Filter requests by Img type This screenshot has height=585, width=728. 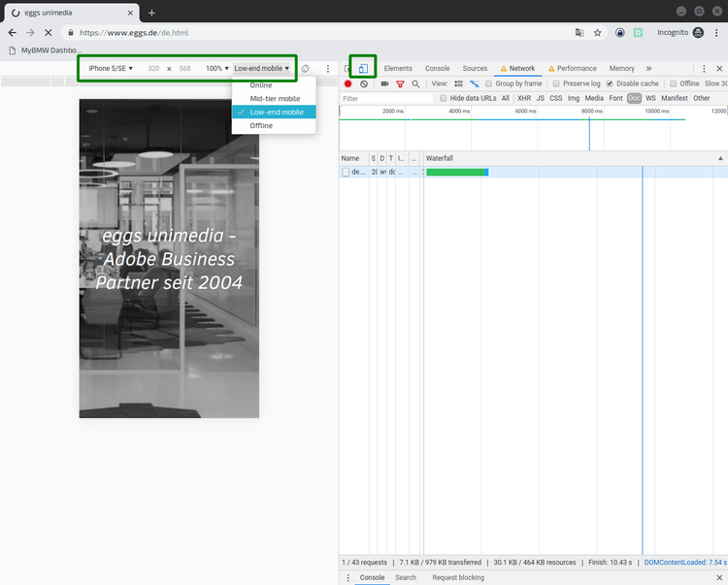click(x=574, y=98)
